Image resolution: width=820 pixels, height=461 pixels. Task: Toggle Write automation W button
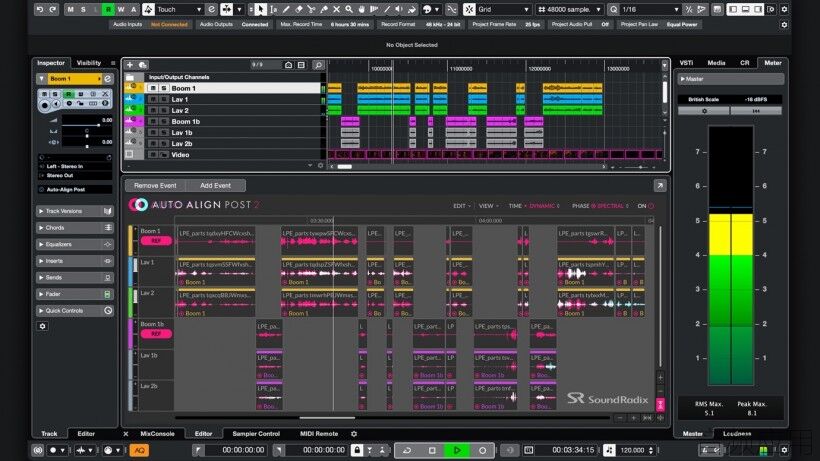pyautogui.click(x=121, y=9)
